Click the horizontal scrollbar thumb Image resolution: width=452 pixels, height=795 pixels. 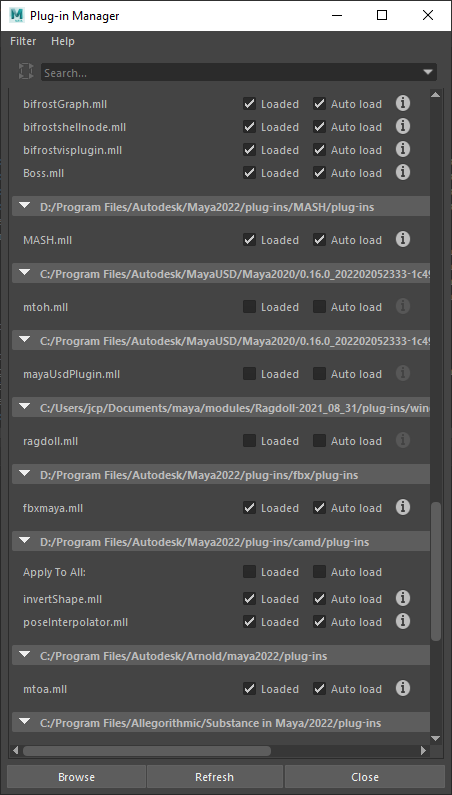147,750
